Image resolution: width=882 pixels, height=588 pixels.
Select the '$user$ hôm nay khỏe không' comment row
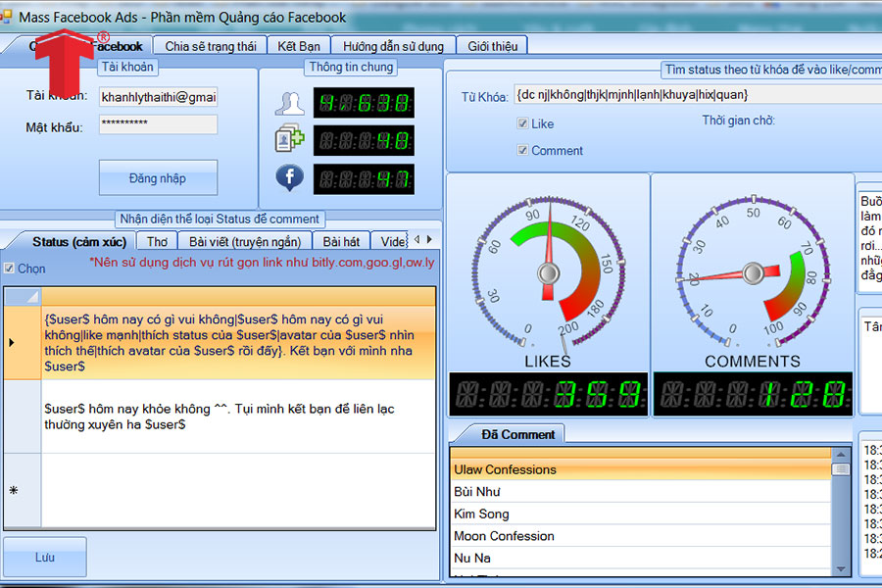point(238,416)
